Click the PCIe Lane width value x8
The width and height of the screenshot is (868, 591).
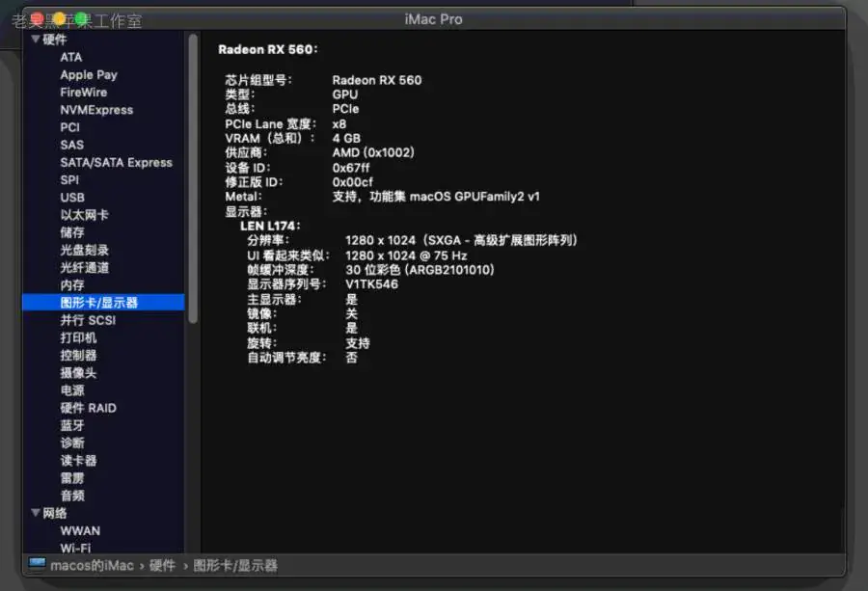(339, 124)
